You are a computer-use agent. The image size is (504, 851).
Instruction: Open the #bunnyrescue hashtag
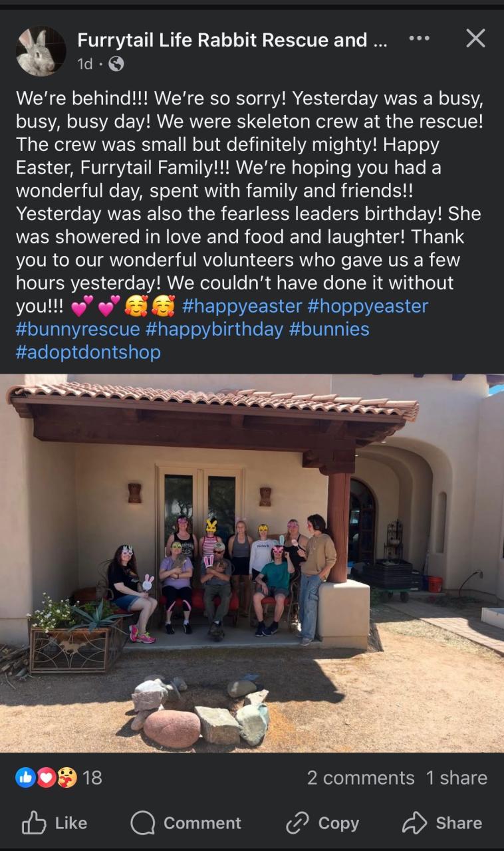78,329
